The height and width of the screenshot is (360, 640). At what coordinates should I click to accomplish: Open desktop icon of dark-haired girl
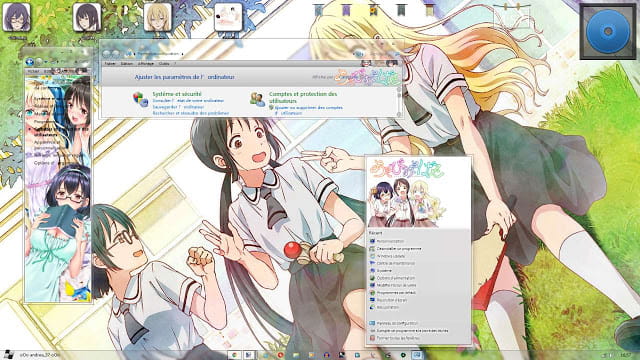click(87, 18)
